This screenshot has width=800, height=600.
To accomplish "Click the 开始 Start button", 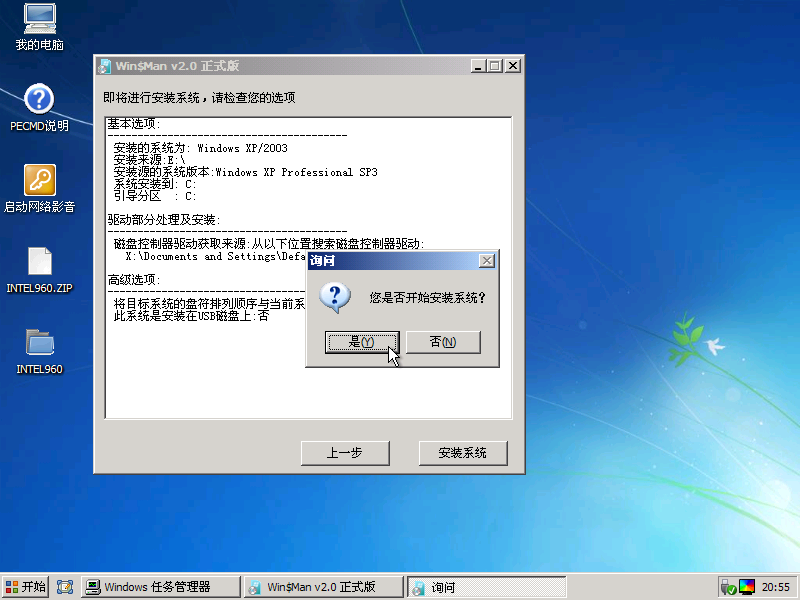I will pyautogui.click(x=26, y=587).
